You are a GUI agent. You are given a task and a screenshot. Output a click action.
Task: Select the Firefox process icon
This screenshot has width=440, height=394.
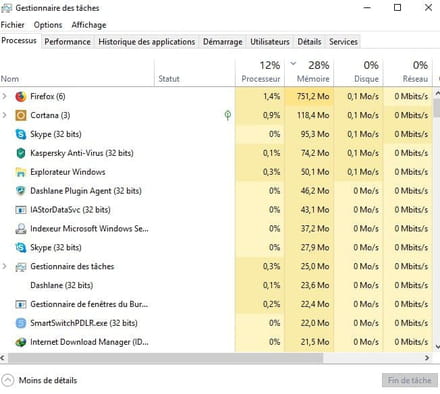(x=21, y=97)
